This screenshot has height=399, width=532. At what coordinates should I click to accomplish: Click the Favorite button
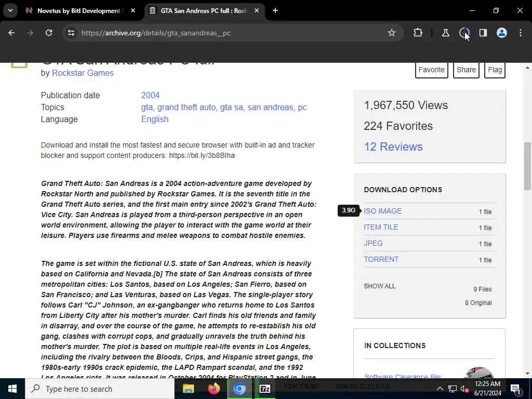click(x=432, y=70)
